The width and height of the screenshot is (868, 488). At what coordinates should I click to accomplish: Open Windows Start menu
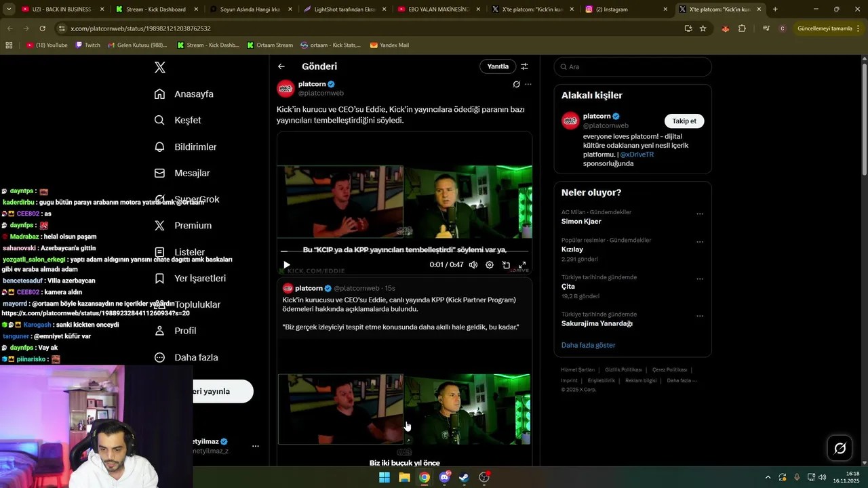tap(384, 477)
